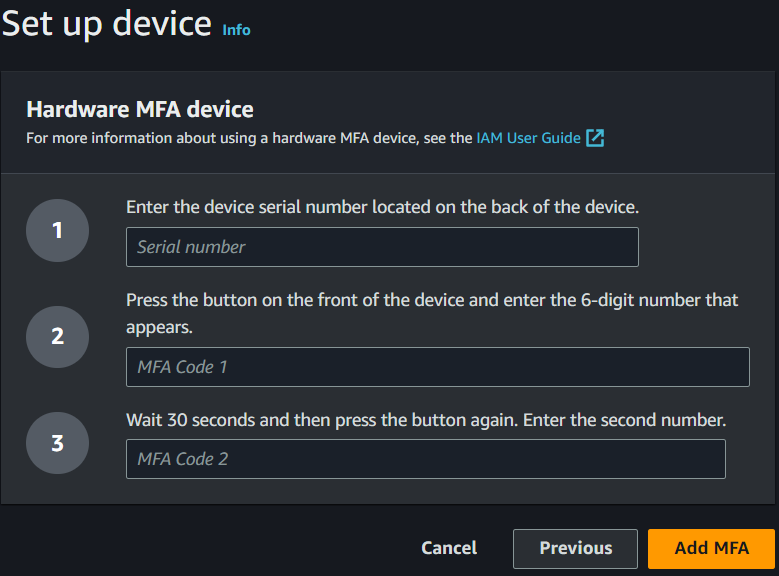Click the step 3 number circle
779x576 pixels.
[x=57, y=442]
